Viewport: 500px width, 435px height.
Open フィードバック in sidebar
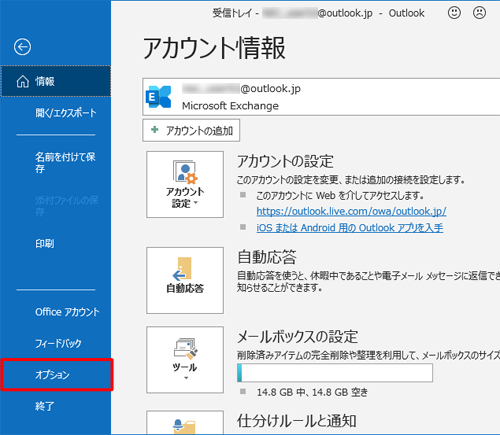click(x=58, y=343)
